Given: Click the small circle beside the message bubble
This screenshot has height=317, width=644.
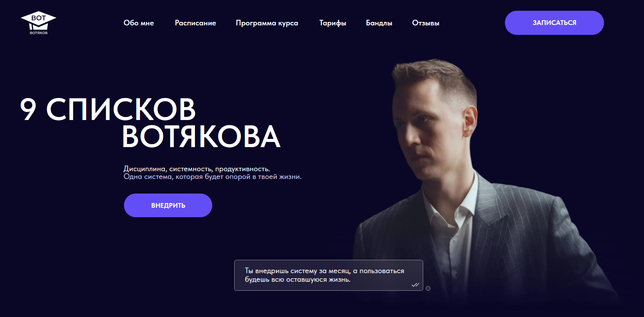Looking at the screenshot, I should (428, 288).
